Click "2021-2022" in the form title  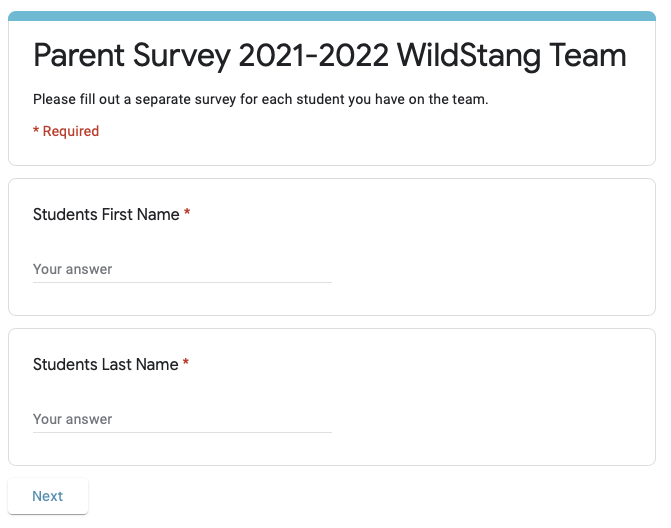point(313,56)
